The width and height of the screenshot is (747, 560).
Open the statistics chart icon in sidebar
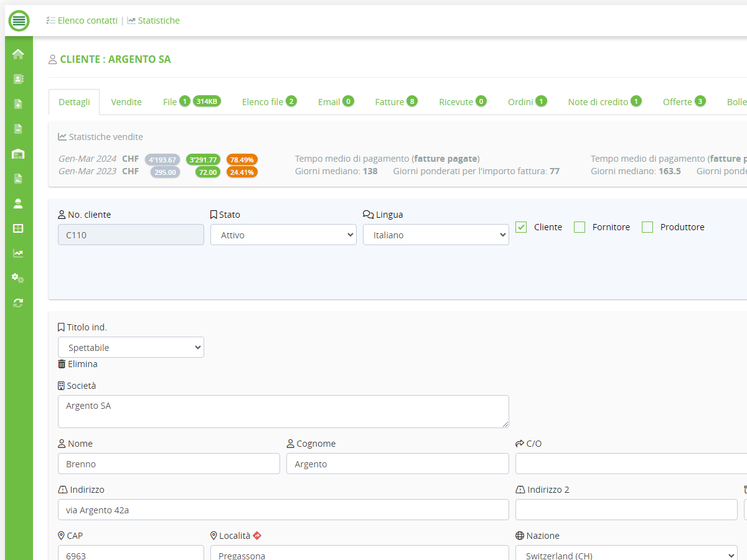pos(18,253)
